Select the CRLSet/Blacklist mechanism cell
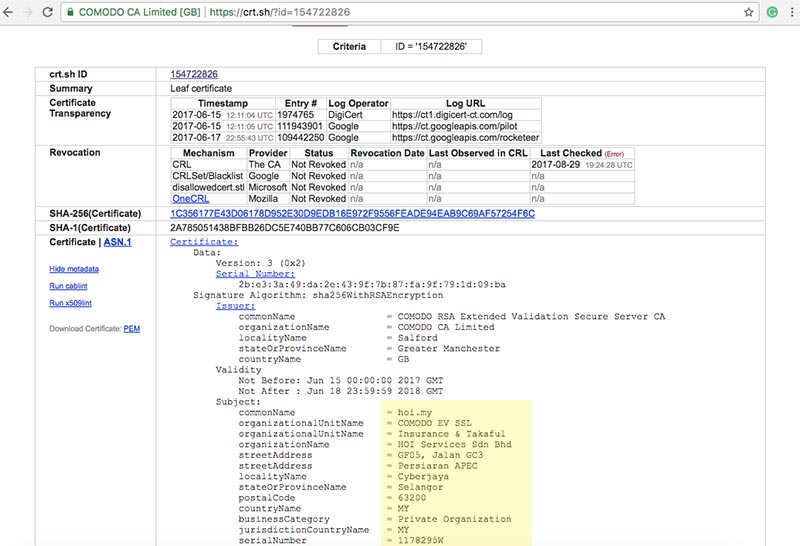The image size is (800, 546). click(x=208, y=176)
